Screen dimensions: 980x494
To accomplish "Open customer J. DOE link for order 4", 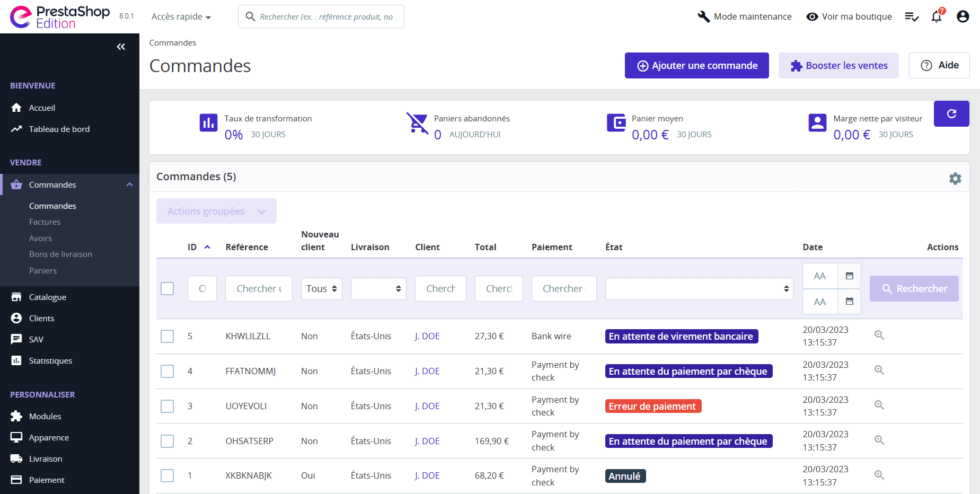I will click(x=427, y=372).
